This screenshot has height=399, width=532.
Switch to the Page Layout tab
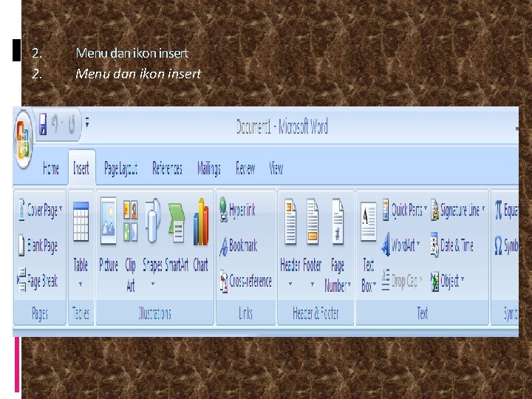pyautogui.click(x=120, y=168)
